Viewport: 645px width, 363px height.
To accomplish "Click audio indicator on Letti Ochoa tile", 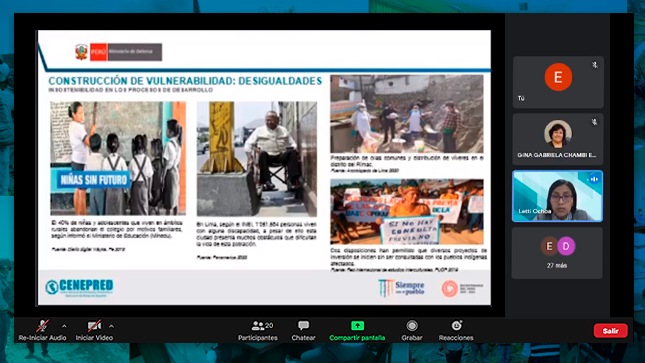I will (594, 179).
